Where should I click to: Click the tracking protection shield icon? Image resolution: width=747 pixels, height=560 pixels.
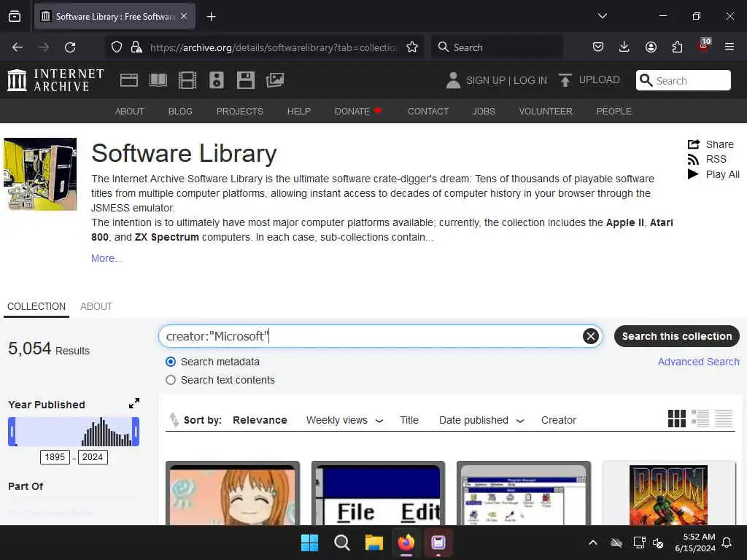click(x=117, y=47)
